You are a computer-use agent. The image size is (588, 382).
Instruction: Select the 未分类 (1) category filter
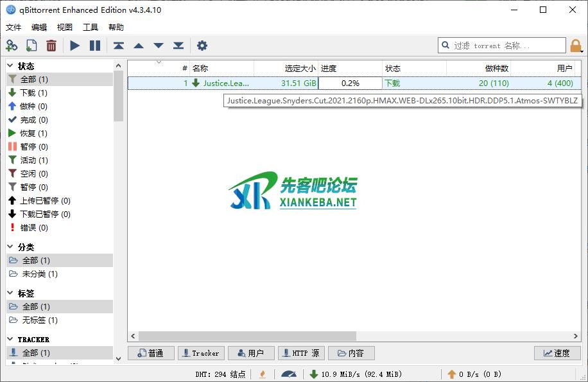39,274
